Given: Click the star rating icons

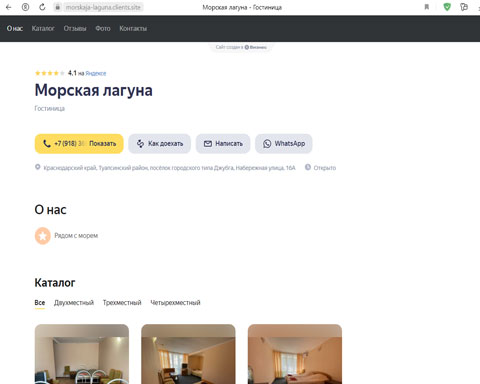Looking at the screenshot, I should pyautogui.click(x=50, y=73).
